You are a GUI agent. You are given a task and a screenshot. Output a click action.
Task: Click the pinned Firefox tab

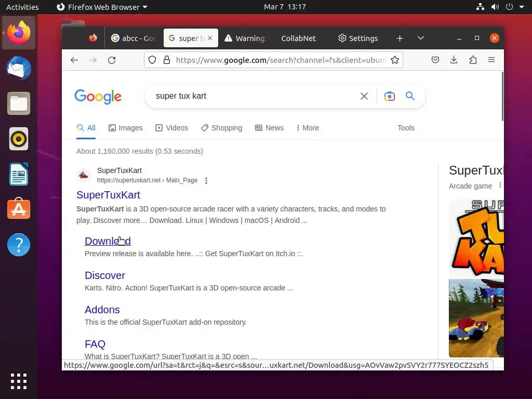coord(93,38)
